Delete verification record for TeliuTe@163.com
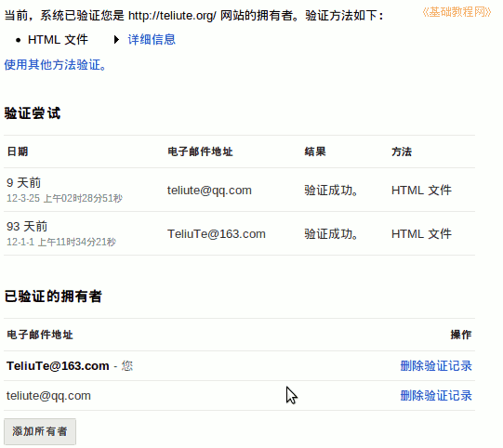Image resolution: width=503 pixels, height=448 pixels. [436, 365]
